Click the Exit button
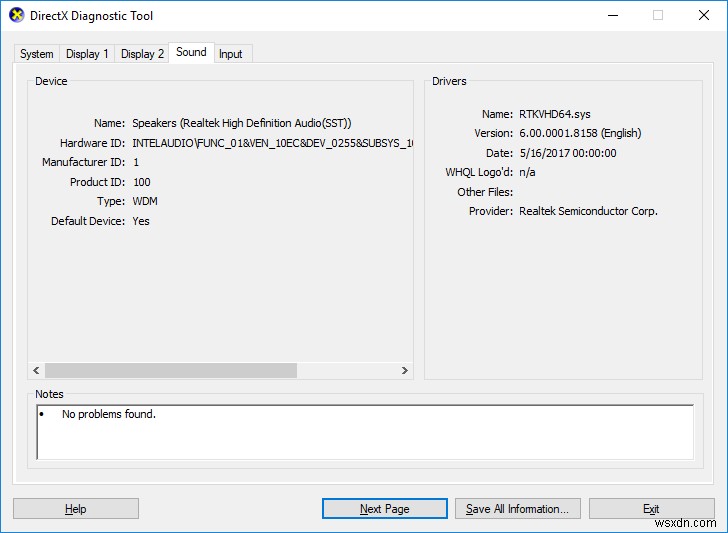 tap(651, 509)
